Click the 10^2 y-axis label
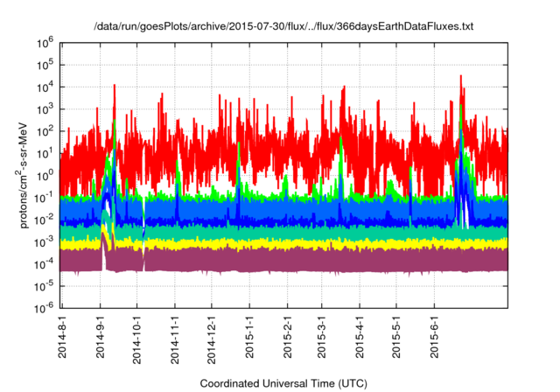 click(x=45, y=132)
